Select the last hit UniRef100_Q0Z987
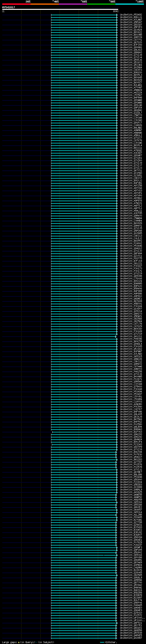Screen dimensions: 146x644 (131, 638)
